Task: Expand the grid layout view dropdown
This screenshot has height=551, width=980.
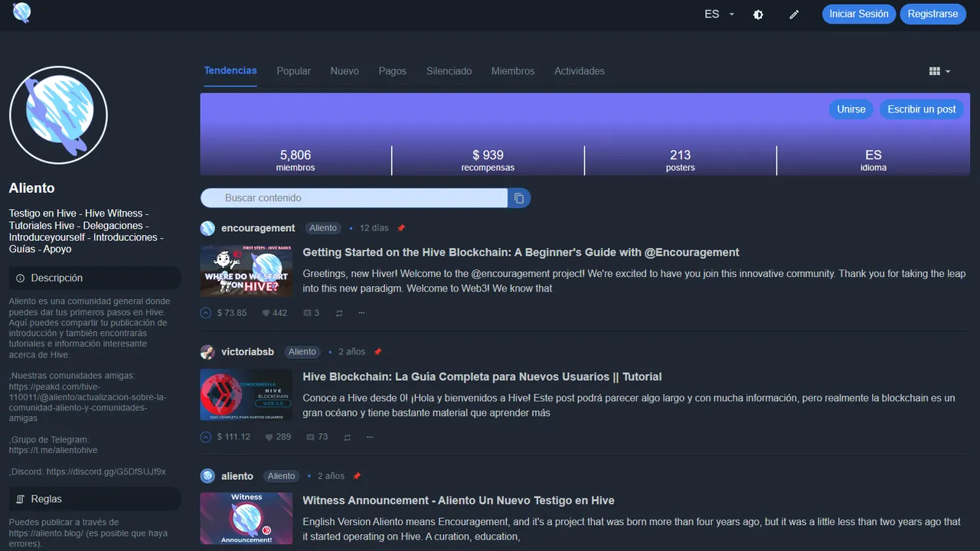Action: [x=939, y=71]
